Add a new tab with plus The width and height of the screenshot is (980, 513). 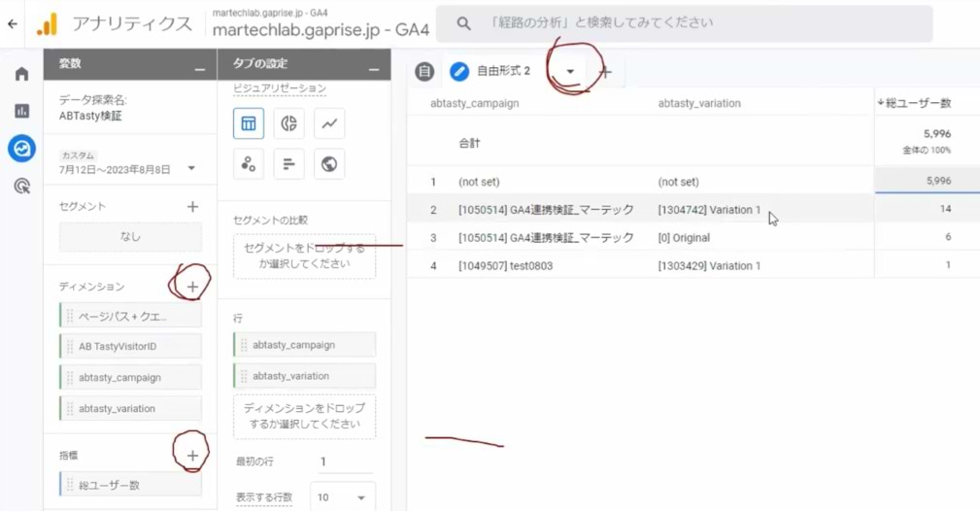point(605,72)
